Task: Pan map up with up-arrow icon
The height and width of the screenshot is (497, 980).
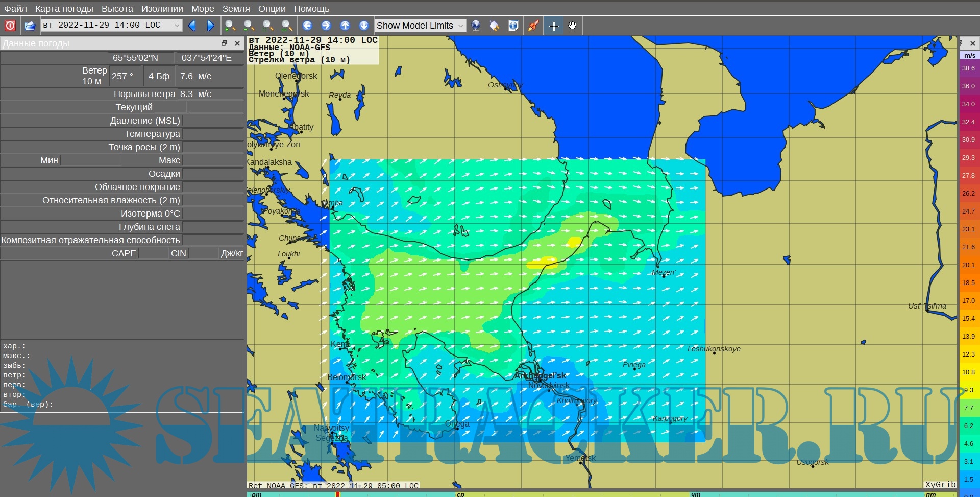Action: coord(345,26)
